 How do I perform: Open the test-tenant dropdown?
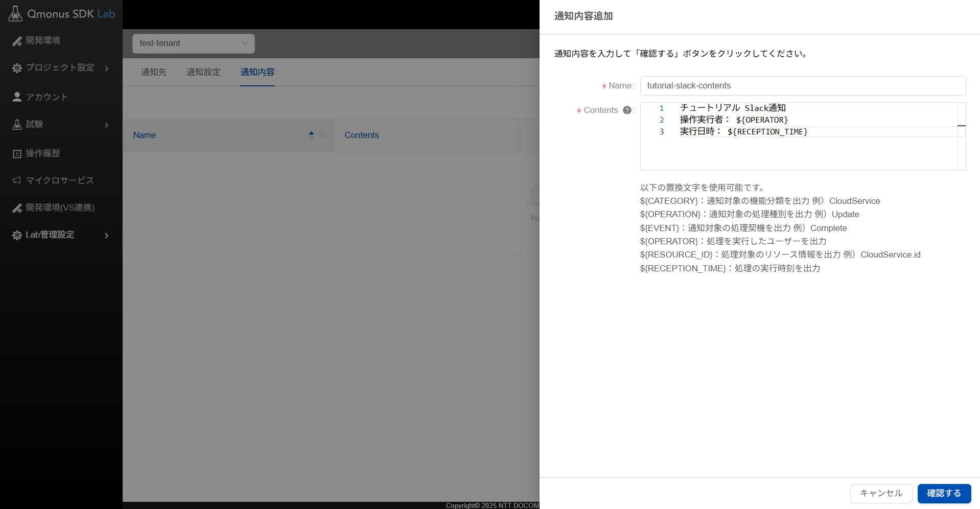[193, 43]
